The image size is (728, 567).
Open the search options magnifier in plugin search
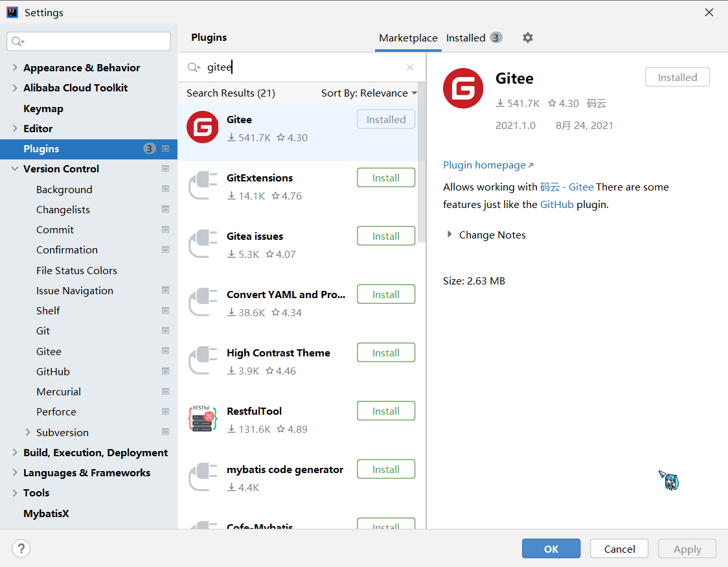(194, 67)
